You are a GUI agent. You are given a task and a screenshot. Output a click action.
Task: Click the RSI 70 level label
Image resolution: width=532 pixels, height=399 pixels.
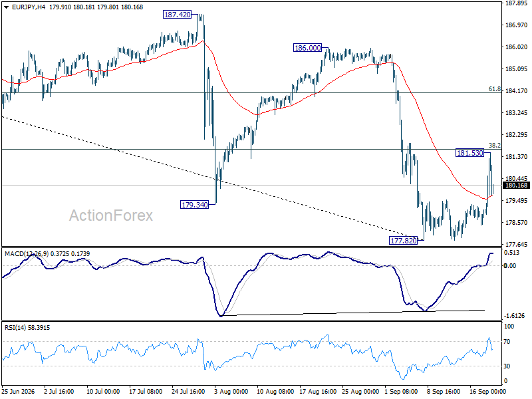[x=507, y=342]
